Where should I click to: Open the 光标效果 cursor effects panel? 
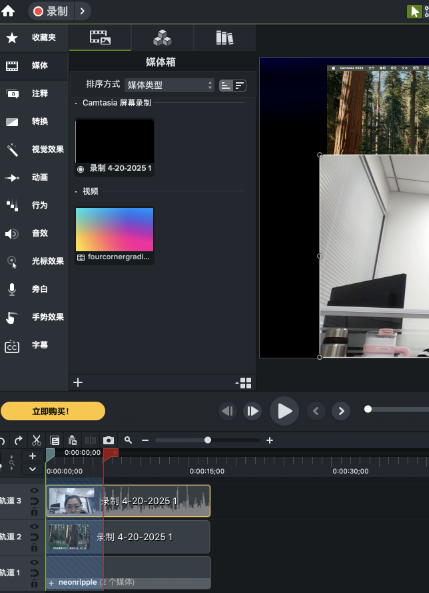pyautogui.click(x=34, y=261)
